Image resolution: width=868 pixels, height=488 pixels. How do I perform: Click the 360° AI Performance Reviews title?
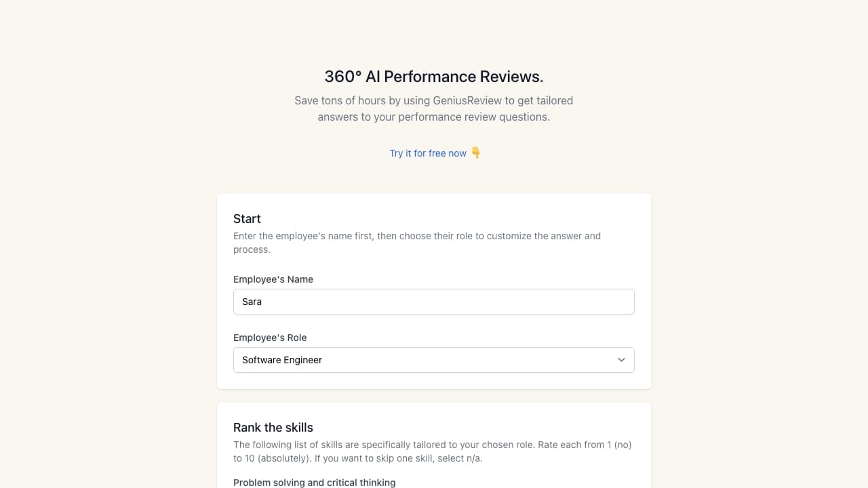[434, 77]
